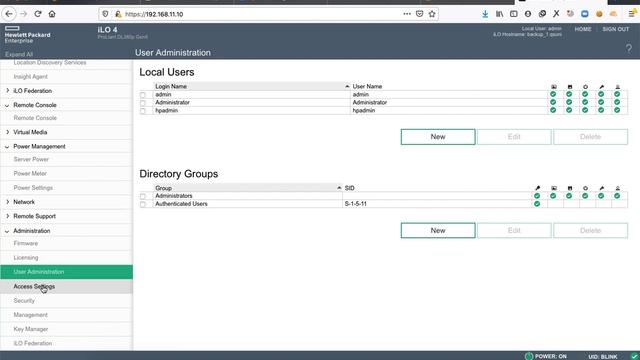Click Edit under Directory Groups

(514, 231)
